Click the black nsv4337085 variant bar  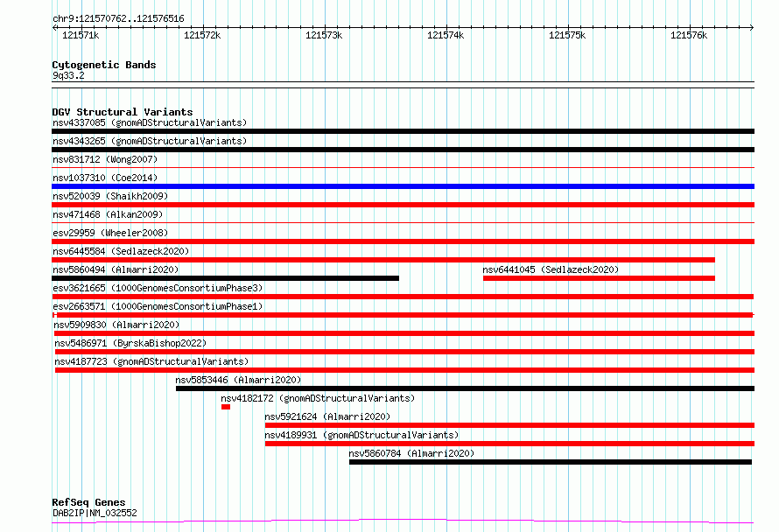click(x=403, y=131)
